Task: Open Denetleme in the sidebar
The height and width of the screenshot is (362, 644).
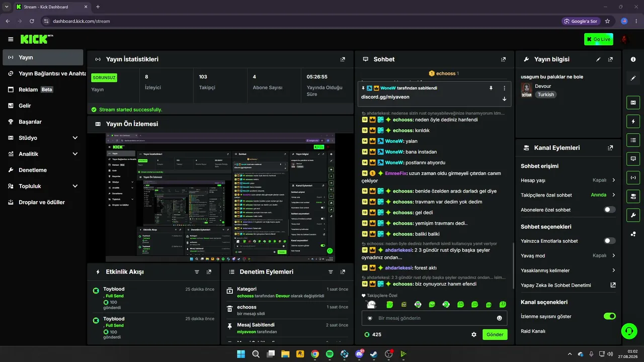Action: pos(43,170)
